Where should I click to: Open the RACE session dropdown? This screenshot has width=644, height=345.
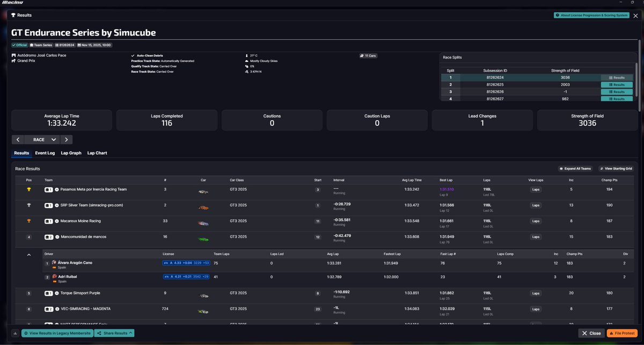pyautogui.click(x=43, y=139)
